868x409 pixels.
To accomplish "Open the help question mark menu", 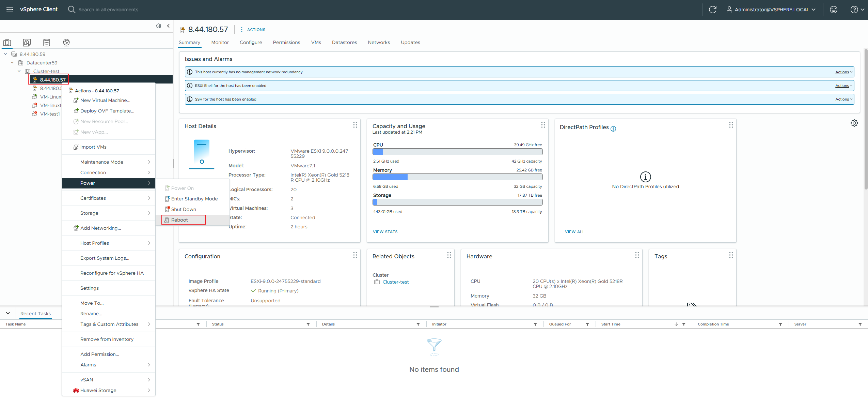I will (857, 10).
